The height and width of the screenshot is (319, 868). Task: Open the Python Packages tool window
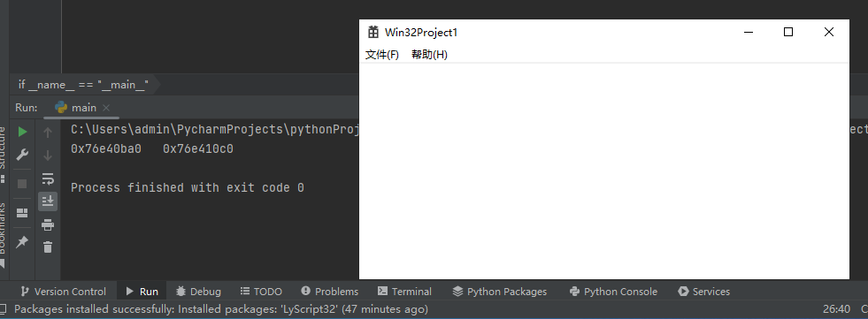click(499, 292)
